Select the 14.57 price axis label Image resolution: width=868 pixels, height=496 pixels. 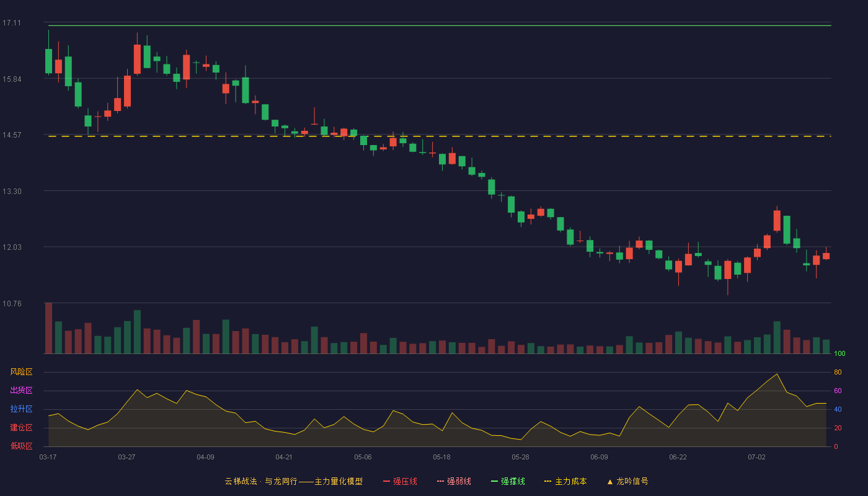point(12,135)
